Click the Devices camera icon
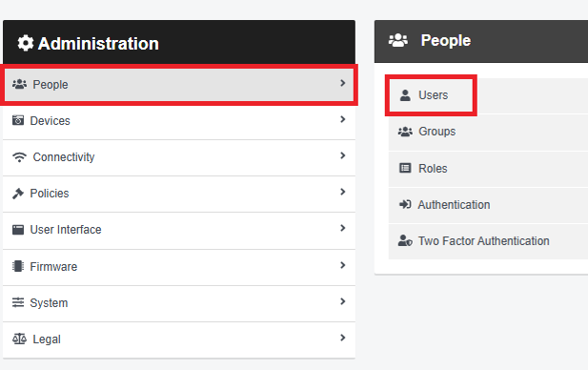 click(18, 120)
